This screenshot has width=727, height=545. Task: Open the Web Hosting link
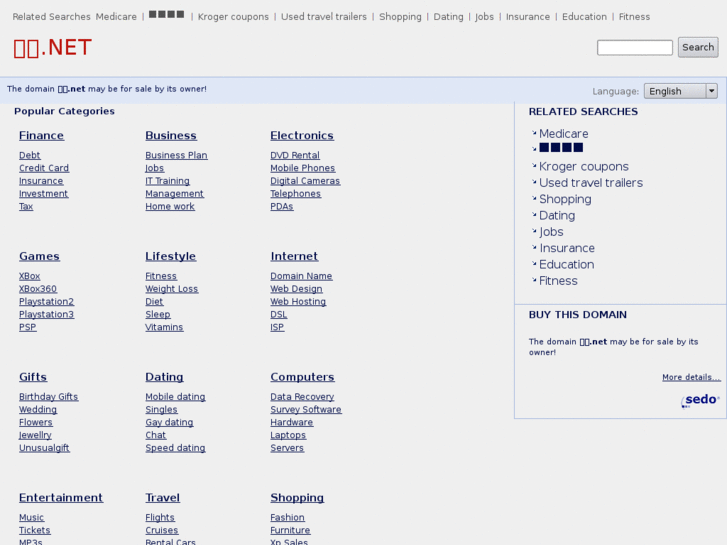pyautogui.click(x=298, y=301)
